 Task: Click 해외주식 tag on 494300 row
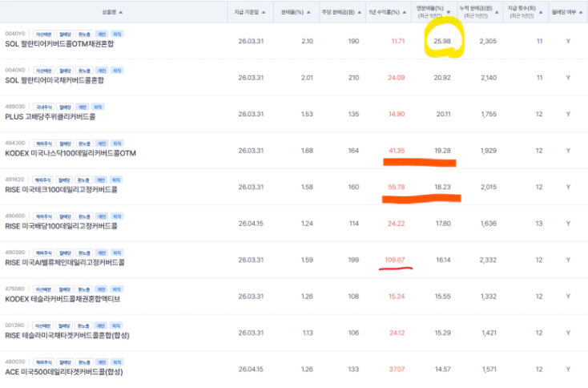pyautogui.click(x=44, y=143)
